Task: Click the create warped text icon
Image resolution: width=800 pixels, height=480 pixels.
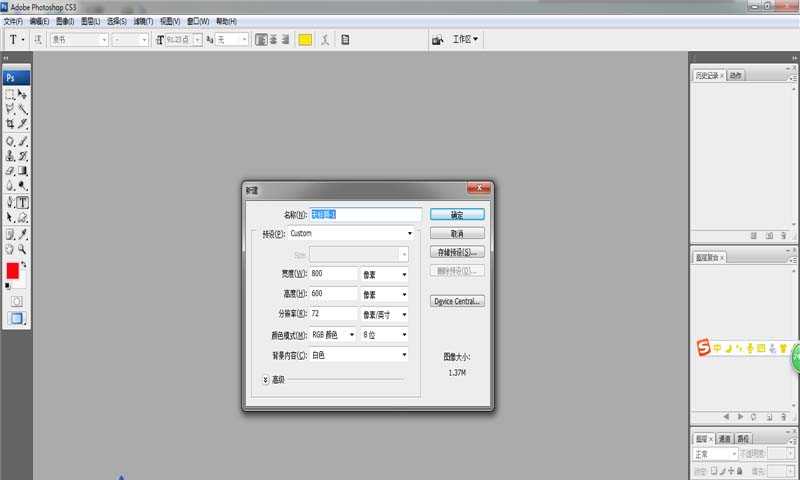Action: 325,40
